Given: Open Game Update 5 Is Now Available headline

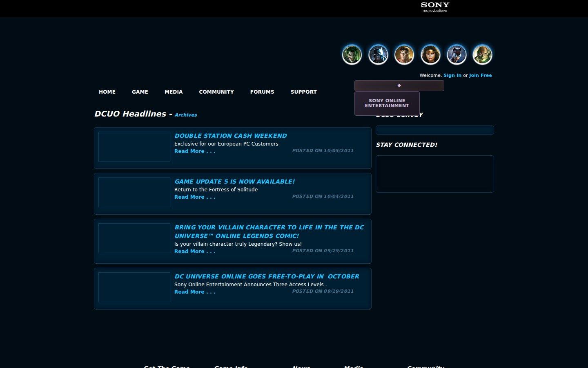Looking at the screenshot, I should coord(234,182).
